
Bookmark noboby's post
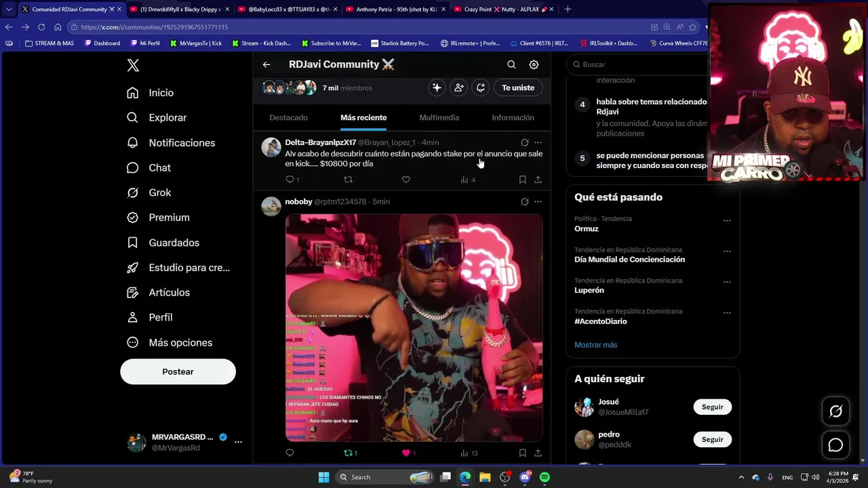point(522,453)
